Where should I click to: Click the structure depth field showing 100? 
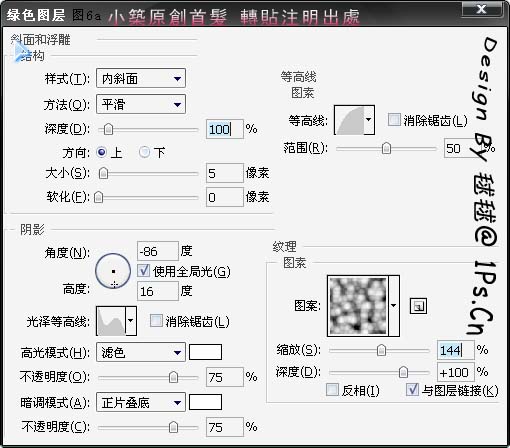224,129
